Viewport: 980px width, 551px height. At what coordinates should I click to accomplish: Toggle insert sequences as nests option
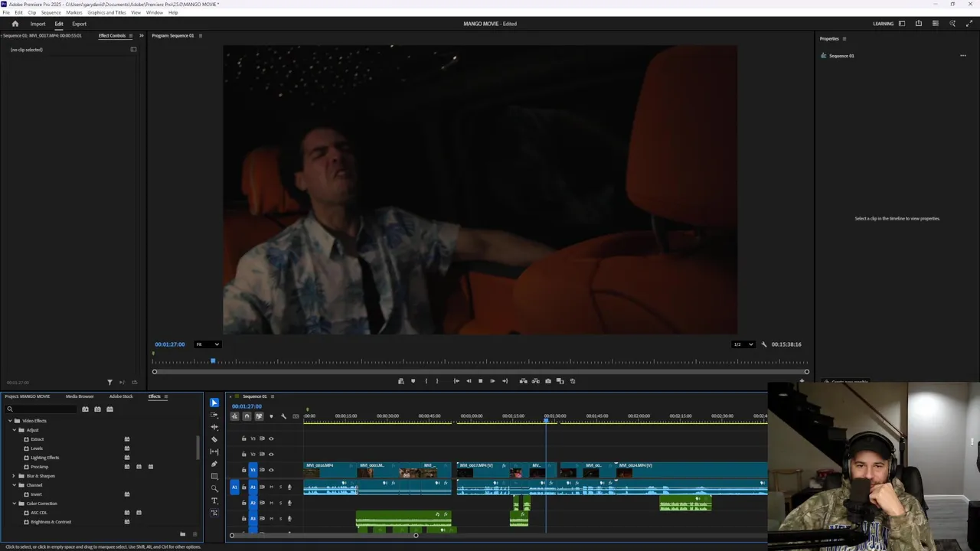235,416
